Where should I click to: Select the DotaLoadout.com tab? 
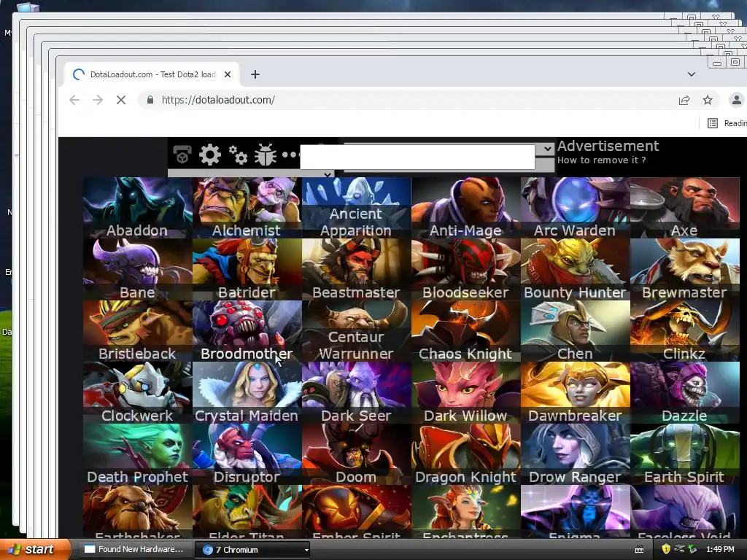point(152,74)
